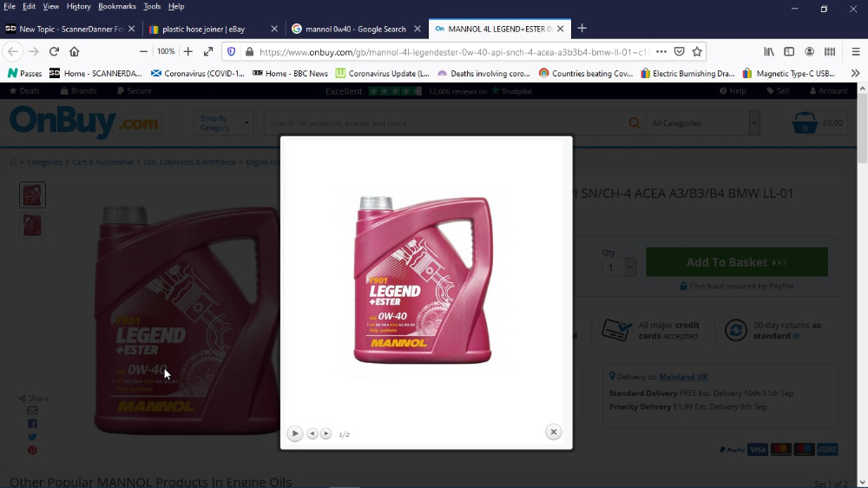
Task: Reload the current page
Action: pos(54,51)
